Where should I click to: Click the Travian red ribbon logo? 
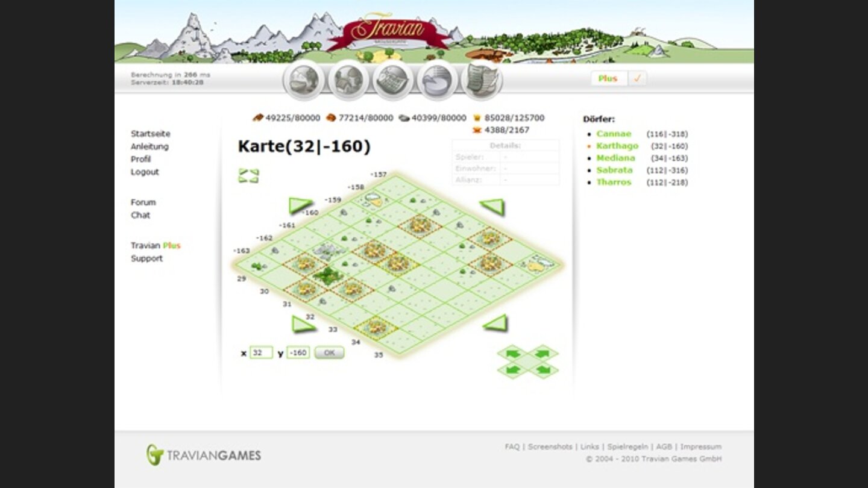[x=388, y=32]
